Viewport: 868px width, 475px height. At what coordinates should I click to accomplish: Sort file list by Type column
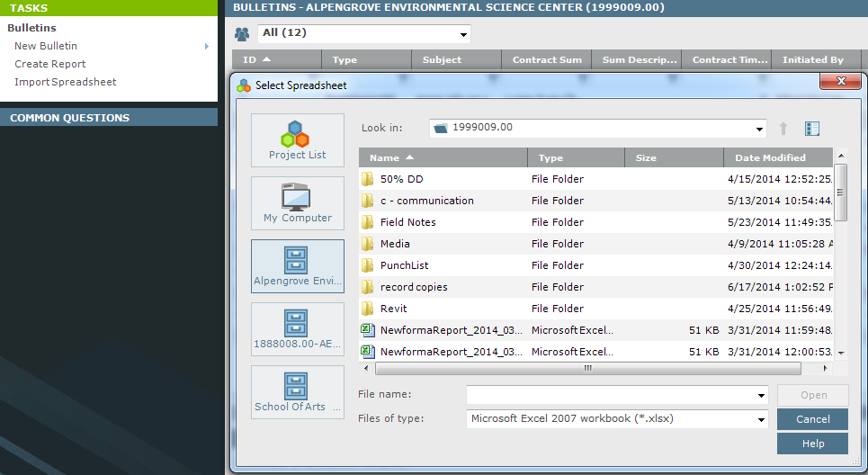click(x=577, y=157)
